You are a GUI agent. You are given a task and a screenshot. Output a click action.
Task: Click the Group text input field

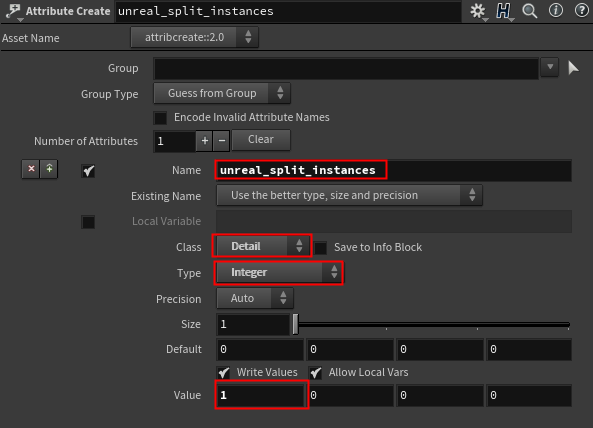pyautogui.click(x=346, y=68)
